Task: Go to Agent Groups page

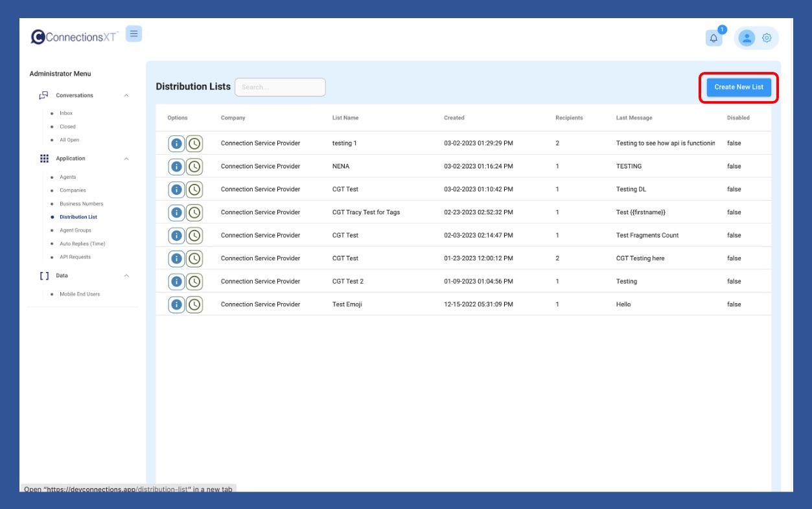Action: (x=75, y=231)
